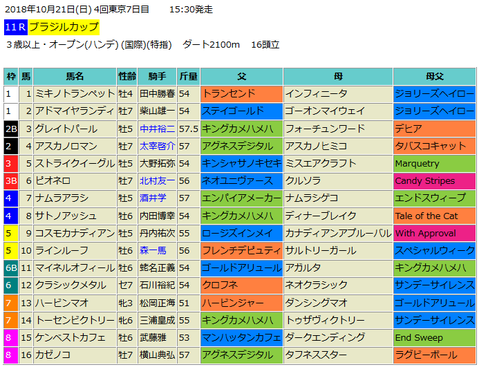Select race title ブラジルカップ
The width and height of the screenshot is (479, 367).
pos(64,27)
